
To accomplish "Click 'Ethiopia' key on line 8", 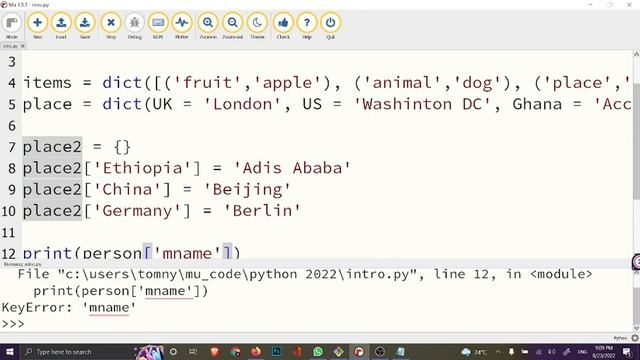I will click(142, 168).
